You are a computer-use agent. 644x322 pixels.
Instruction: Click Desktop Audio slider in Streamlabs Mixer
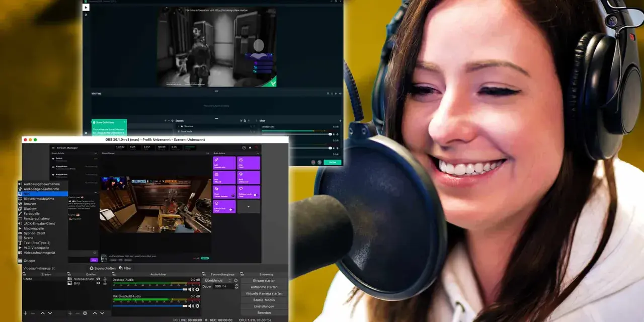point(296,134)
